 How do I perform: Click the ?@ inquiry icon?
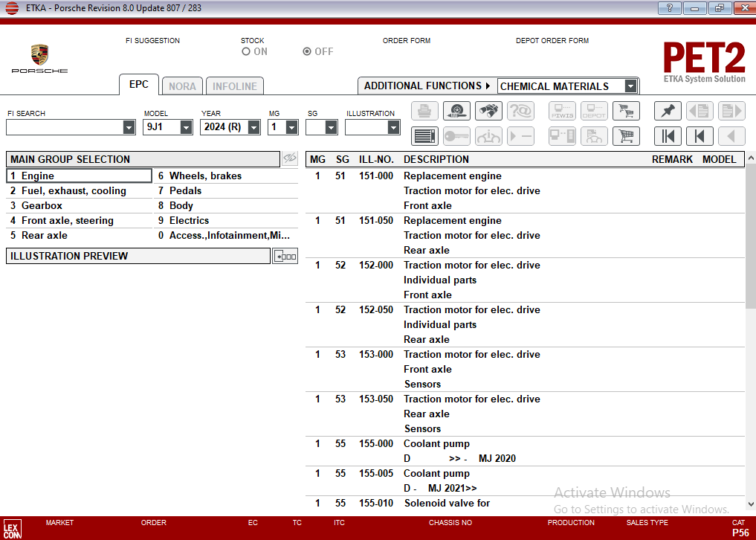tap(520, 111)
